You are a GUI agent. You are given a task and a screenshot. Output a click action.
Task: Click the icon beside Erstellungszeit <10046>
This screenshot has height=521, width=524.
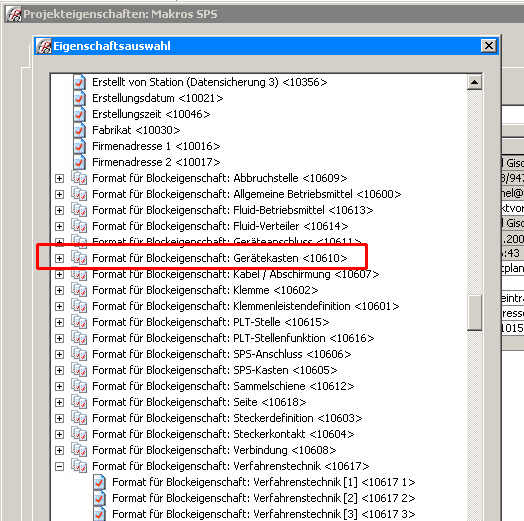coord(79,114)
